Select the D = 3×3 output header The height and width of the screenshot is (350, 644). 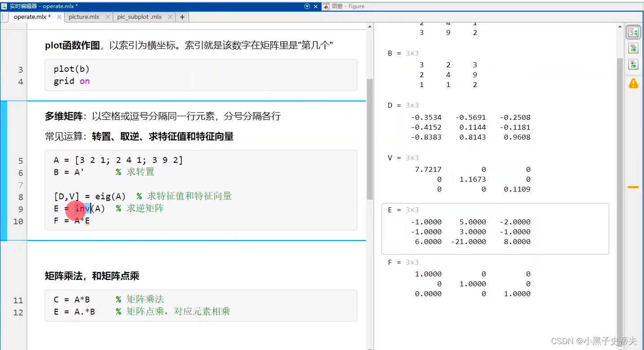[403, 105]
